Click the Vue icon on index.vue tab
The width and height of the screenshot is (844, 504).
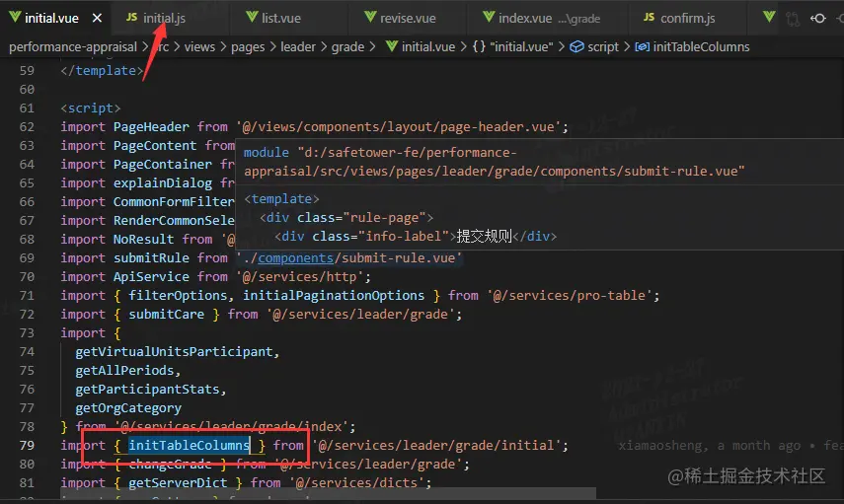(489, 17)
